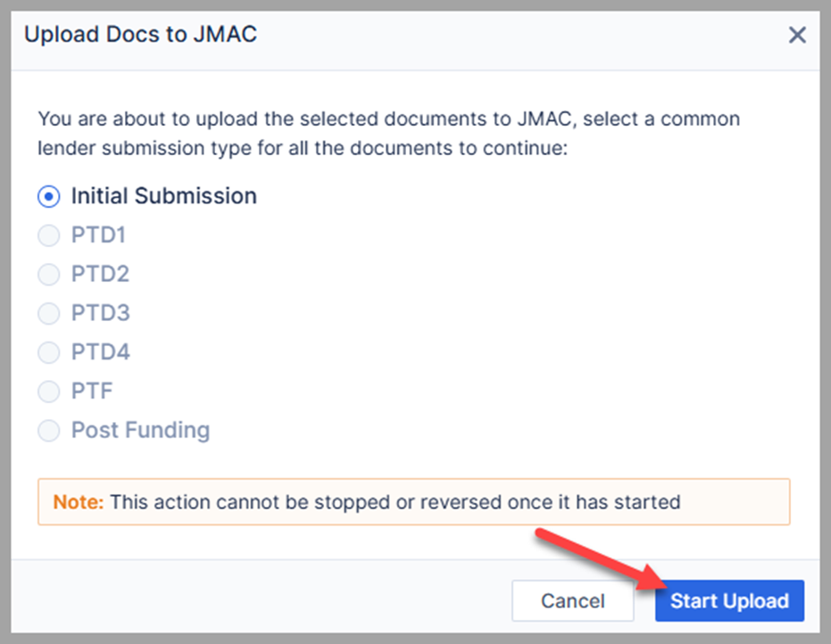Select the PTD4 radio button

[x=48, y=352]
